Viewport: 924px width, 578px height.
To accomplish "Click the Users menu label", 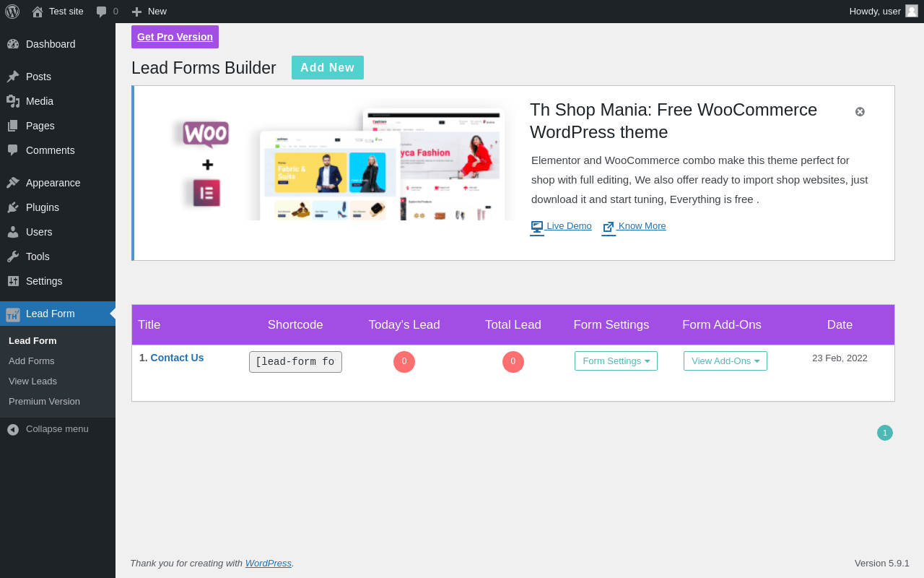I will 39,232.
